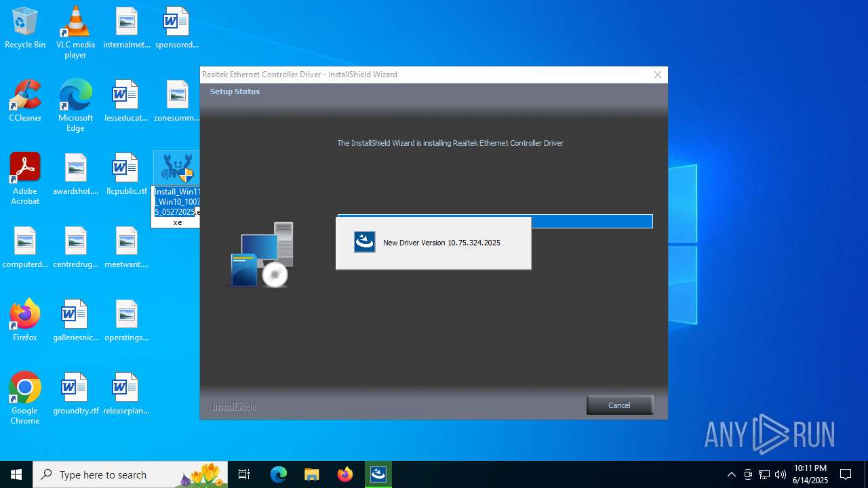This screenshot has height=488, width=868.
Task: Select operatings... image file icon
Action: pos(126,321)
